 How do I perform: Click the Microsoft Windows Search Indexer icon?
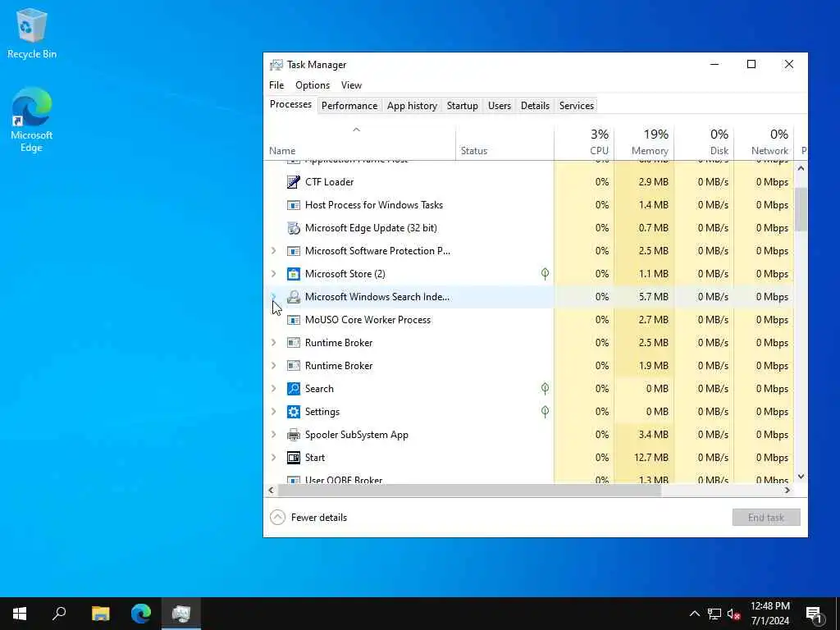click(293, 297)
